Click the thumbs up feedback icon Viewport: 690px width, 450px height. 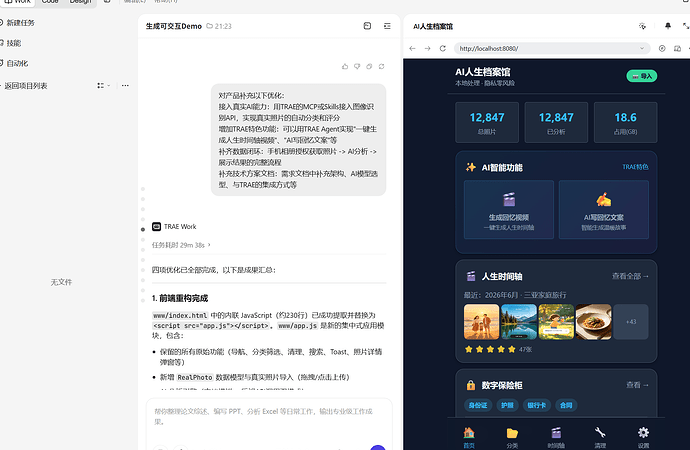[x=345, y=66]
